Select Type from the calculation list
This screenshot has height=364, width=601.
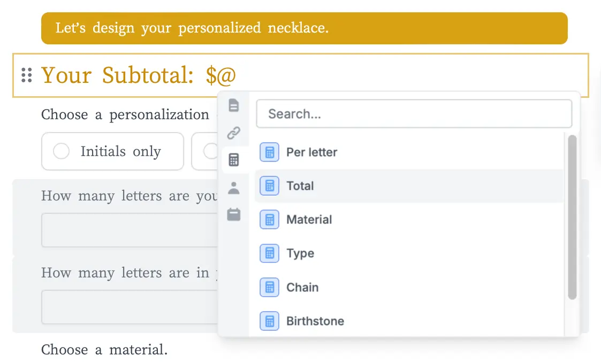[300, 253]
